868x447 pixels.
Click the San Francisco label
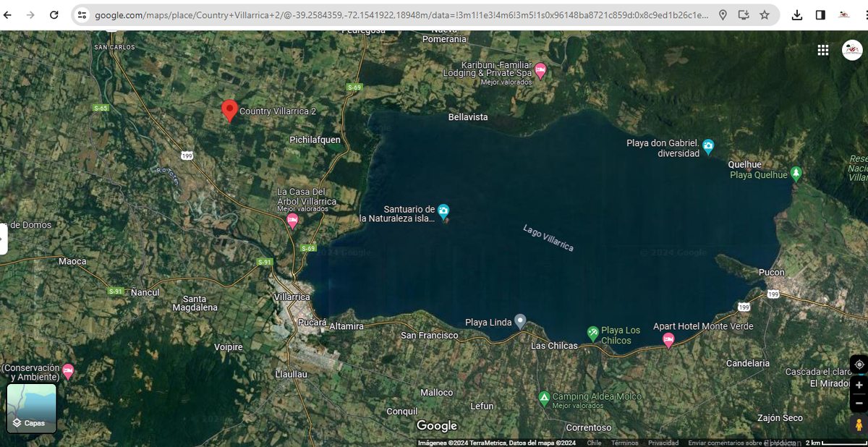430,336
